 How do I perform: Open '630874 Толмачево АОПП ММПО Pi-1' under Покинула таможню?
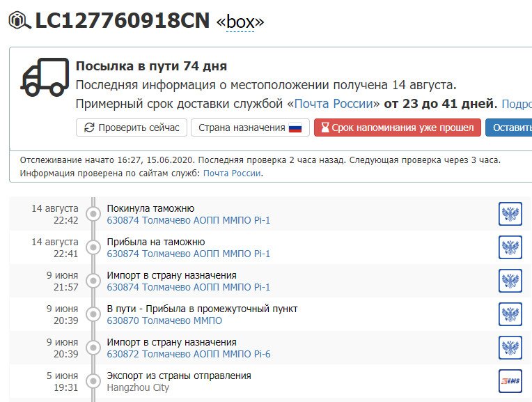pos(188,220)
